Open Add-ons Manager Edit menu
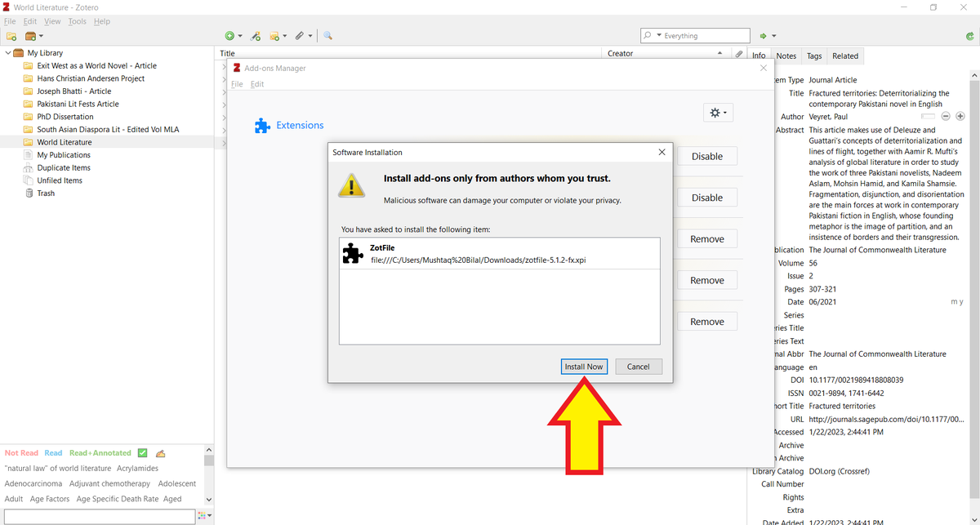This screenshot has height=525, width=980. coord(257,84)
